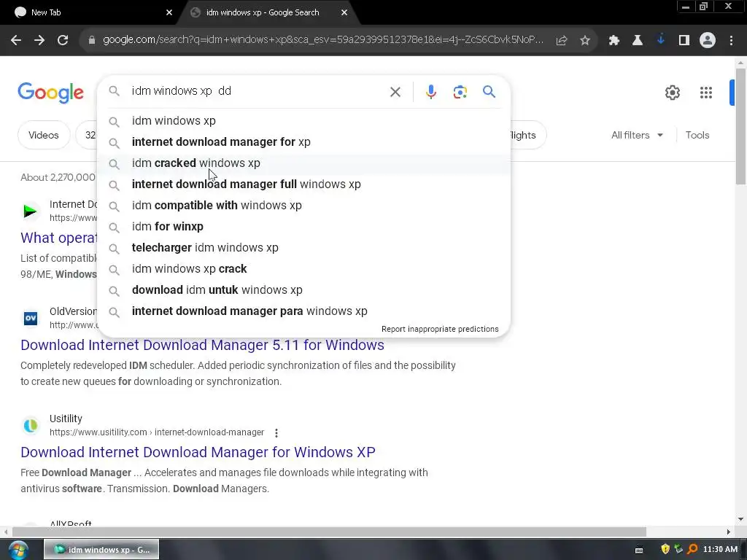Viewport: 747px width, 560px height.
Task: Open the green arrow Internet Download Manager favicon
Action: click(31, 211)
